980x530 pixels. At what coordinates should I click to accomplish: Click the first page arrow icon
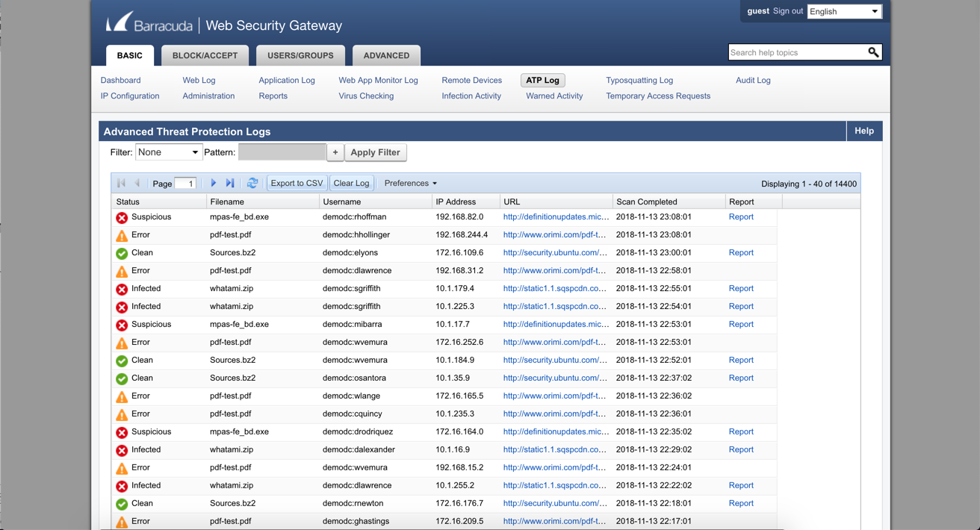121,183
